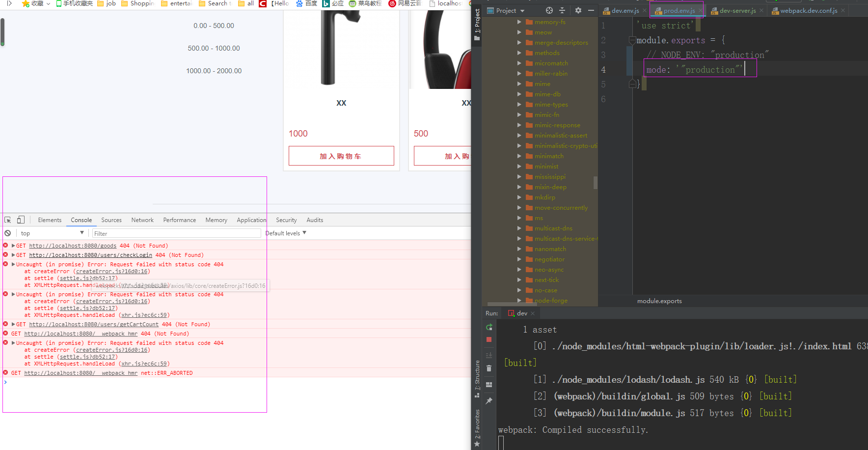Screen dimensions: 868x450
Task: Open the Project panel settings gear
Action: point(578,10)
